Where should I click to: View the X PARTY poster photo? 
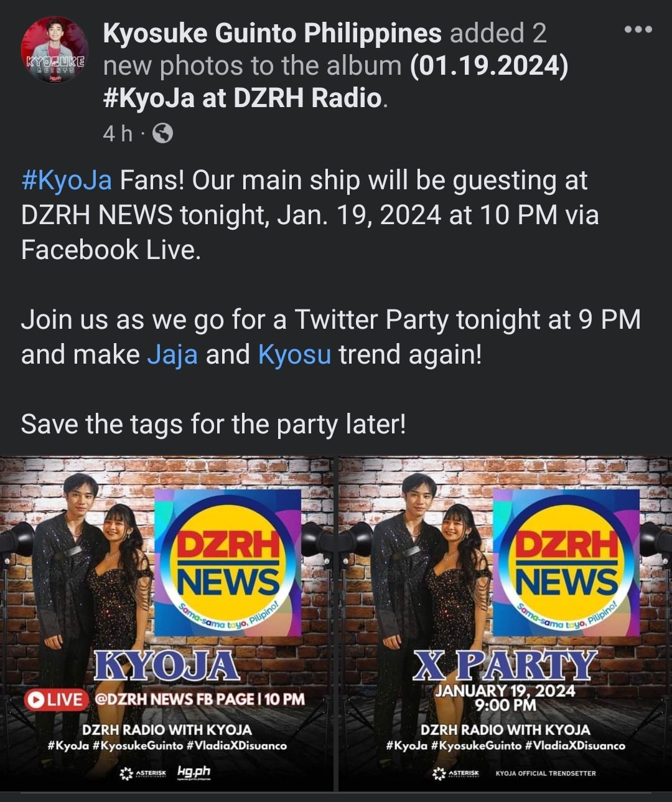(505, 623)
